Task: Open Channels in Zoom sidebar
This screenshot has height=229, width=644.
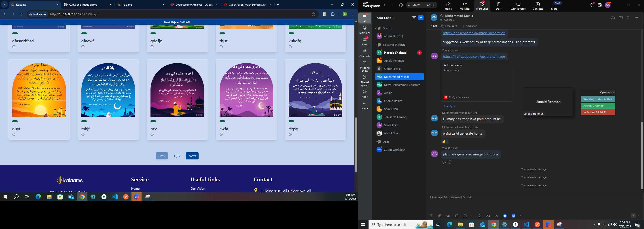Action: [365, 53]
